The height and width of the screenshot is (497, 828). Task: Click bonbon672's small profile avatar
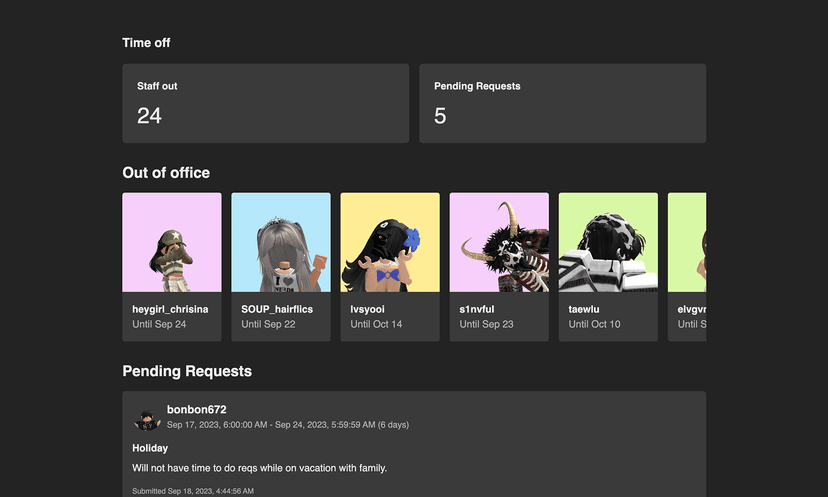147,418
